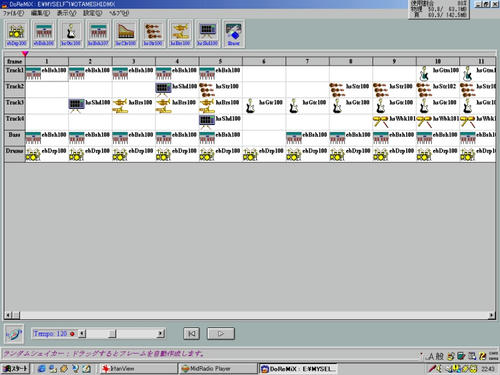Click the Bass row label
Viewport: 500px width, 375px height.
point(15,138)
